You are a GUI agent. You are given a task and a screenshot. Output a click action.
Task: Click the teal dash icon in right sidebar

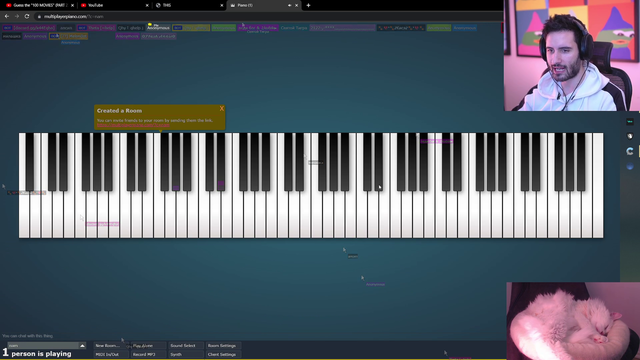pyautogui.click(x=630, y=122)
